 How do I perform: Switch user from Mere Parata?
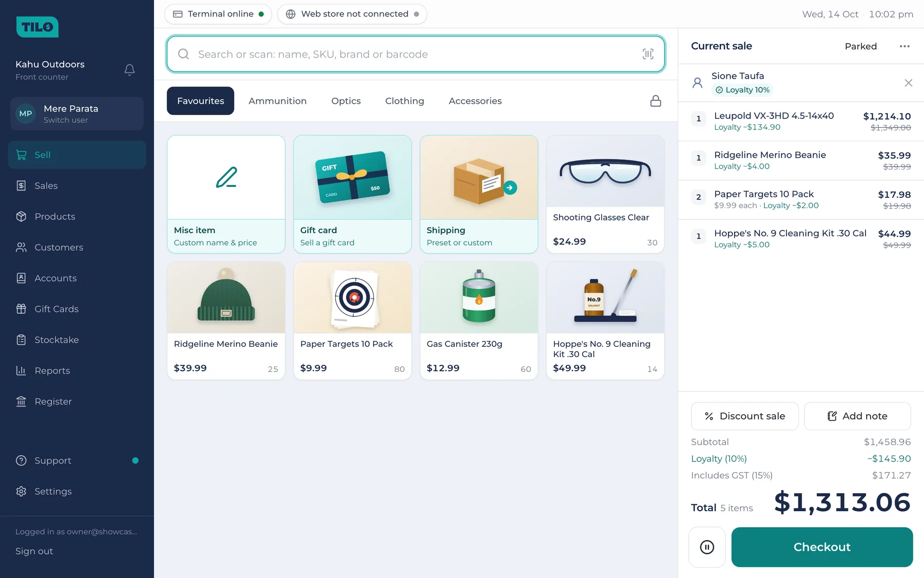[77, 114]
